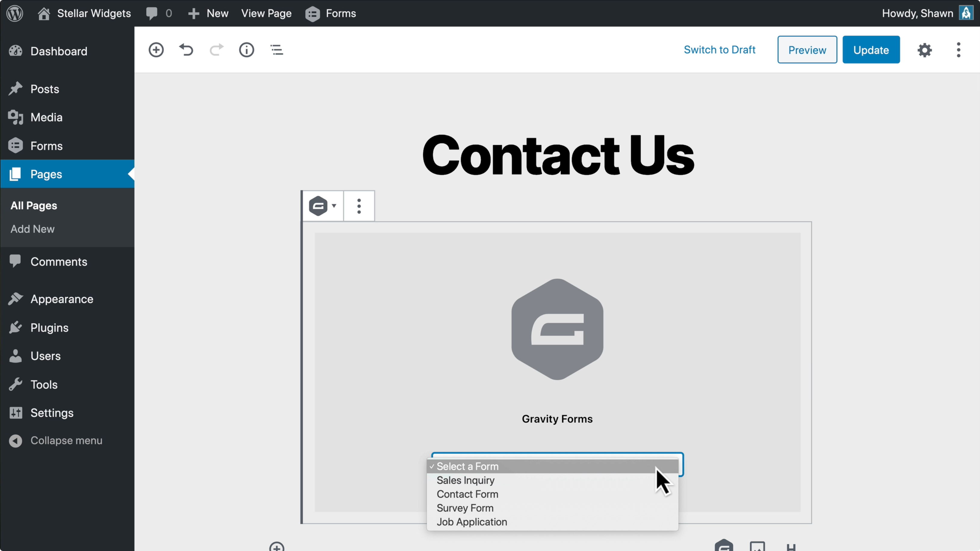Open the Settings gear icon
This screenshot has width=980, height=551.
(924, 50)
